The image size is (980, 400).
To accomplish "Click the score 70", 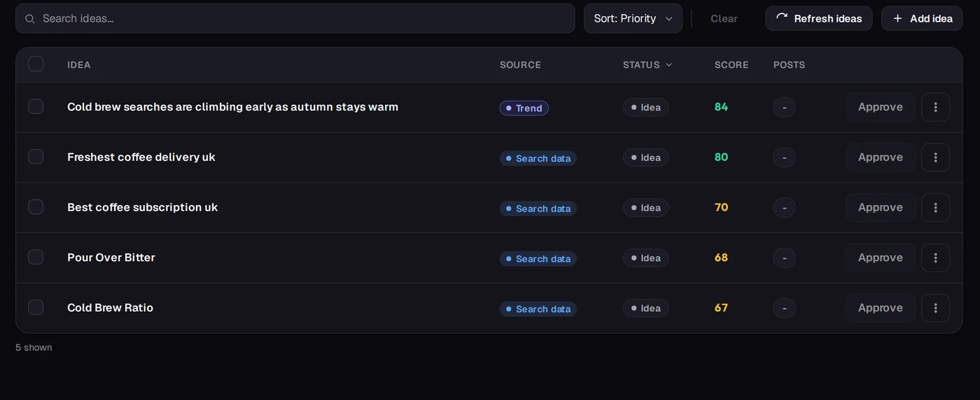I will (721, 208).
